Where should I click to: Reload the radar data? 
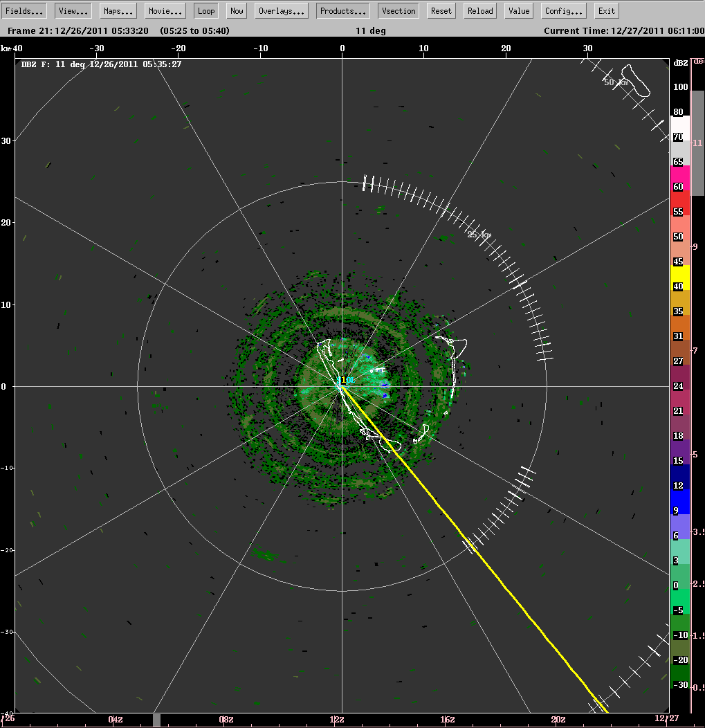[x=479, y=10]
